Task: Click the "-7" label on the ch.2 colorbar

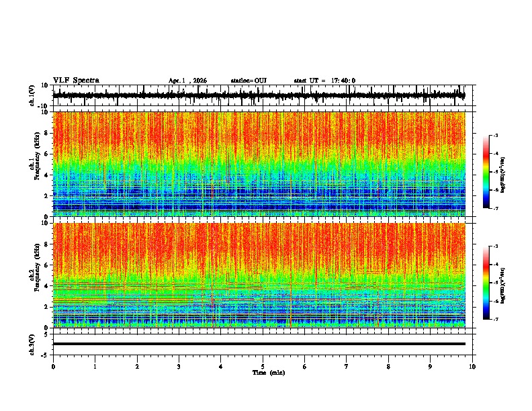Action: click(496, 320)
